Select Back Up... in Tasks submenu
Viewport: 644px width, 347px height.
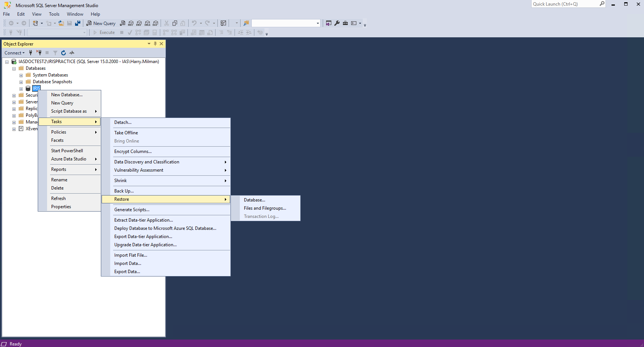coord(166,191)
